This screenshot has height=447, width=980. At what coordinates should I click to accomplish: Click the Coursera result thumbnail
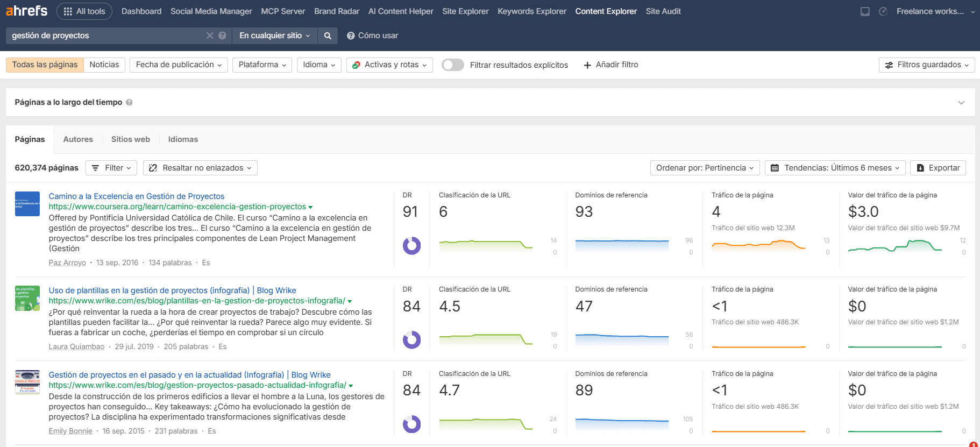coord(27,204)
